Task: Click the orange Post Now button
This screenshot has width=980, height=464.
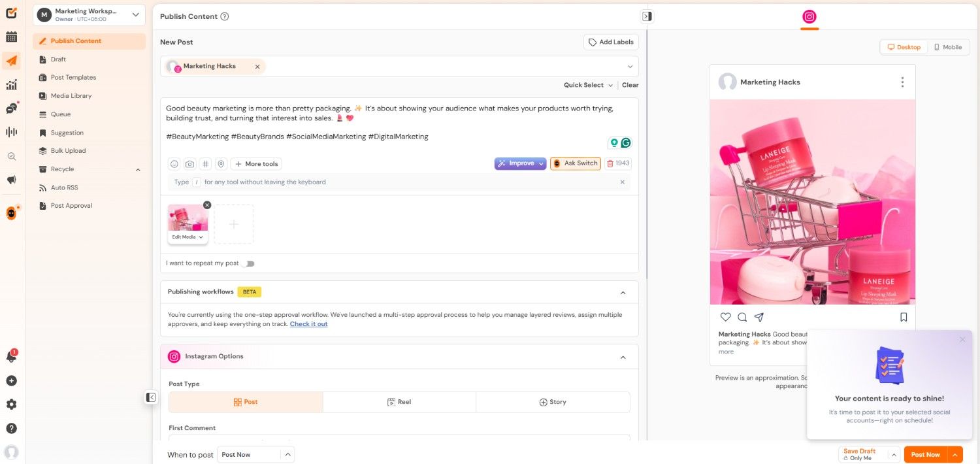Action: tap(925, 454)
